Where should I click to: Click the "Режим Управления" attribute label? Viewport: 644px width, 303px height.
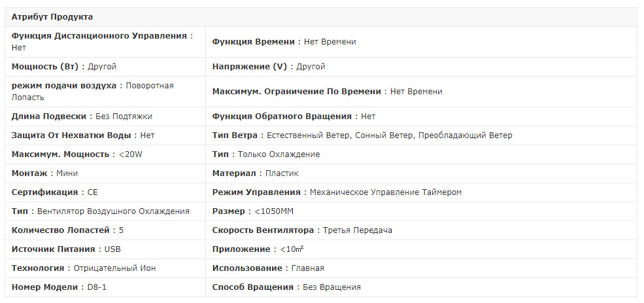[256, 192]
